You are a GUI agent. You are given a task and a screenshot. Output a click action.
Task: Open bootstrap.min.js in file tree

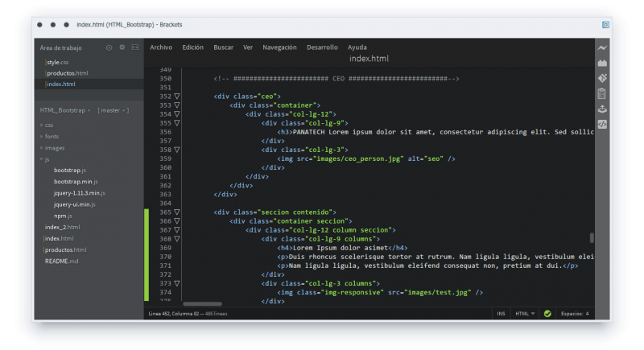click(x=76, y=182)
